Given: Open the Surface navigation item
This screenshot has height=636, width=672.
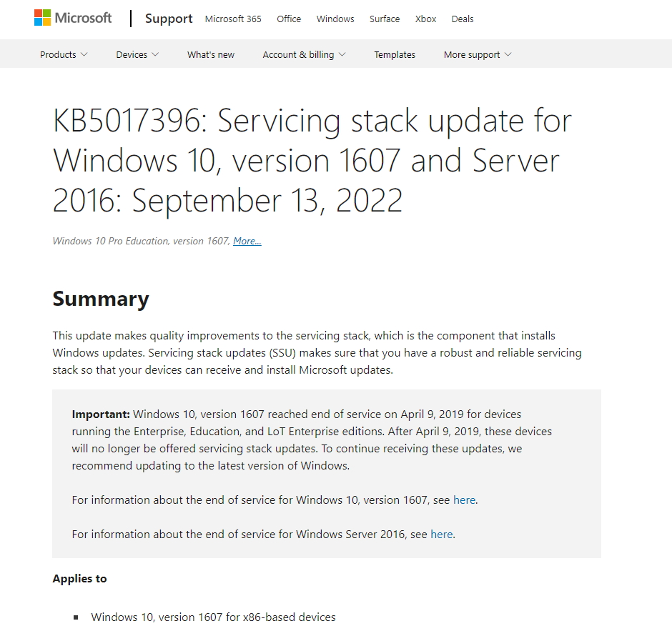Looking at the screenshot, I should coord(385,19).
